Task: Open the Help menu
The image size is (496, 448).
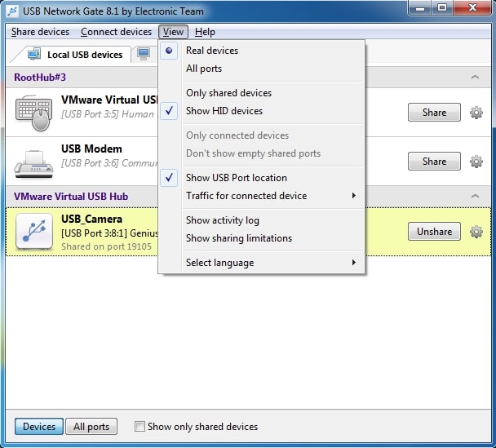Action: pyautogui.click(x=205, y=32)
